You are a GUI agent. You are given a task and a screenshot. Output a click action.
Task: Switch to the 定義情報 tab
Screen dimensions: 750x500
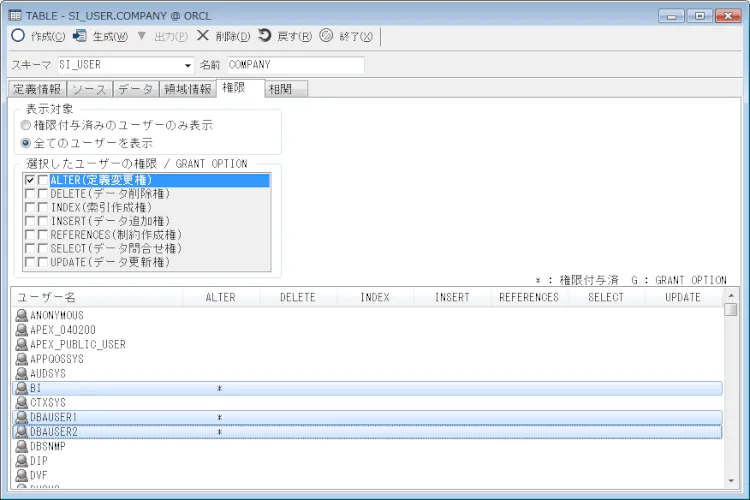pyautogui.click(x=36, y=89)
